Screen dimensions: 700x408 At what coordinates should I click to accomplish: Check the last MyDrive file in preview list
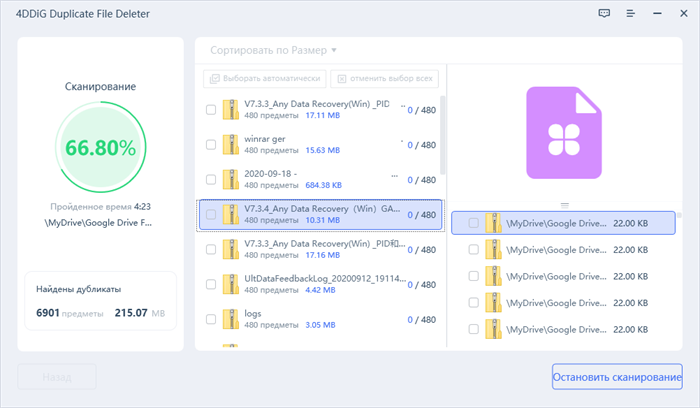473,329
